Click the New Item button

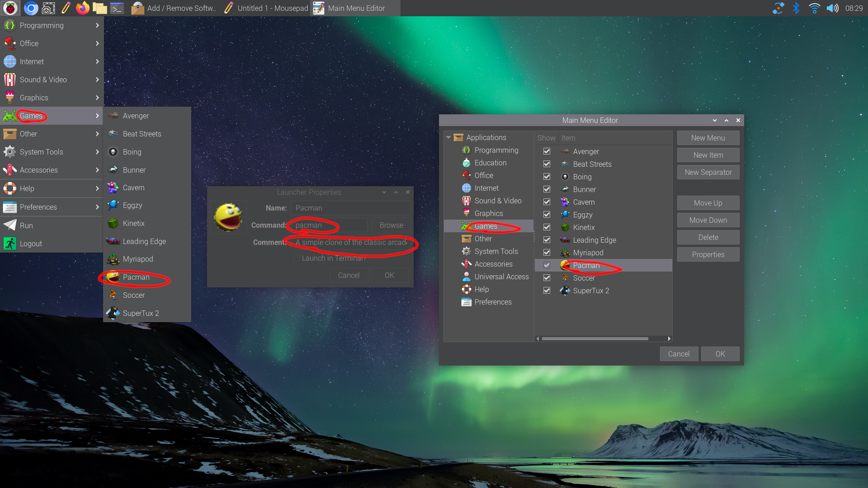pos(708,155)
